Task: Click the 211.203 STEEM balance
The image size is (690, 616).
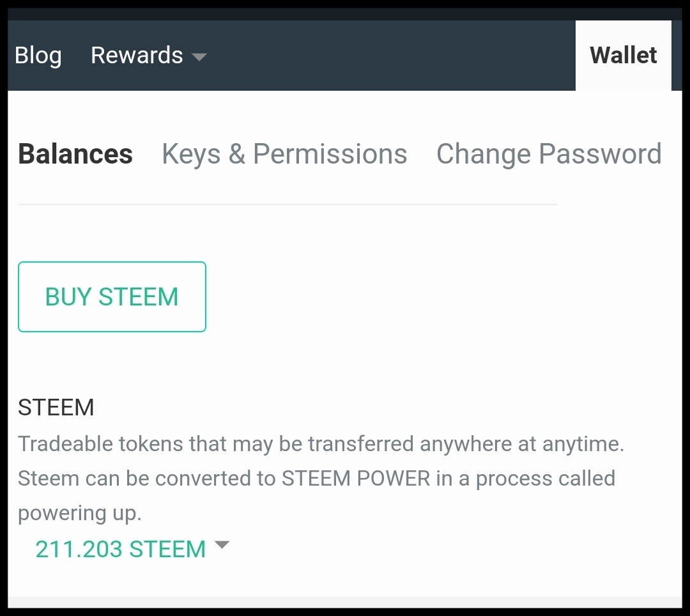Action: click(121, 549)
